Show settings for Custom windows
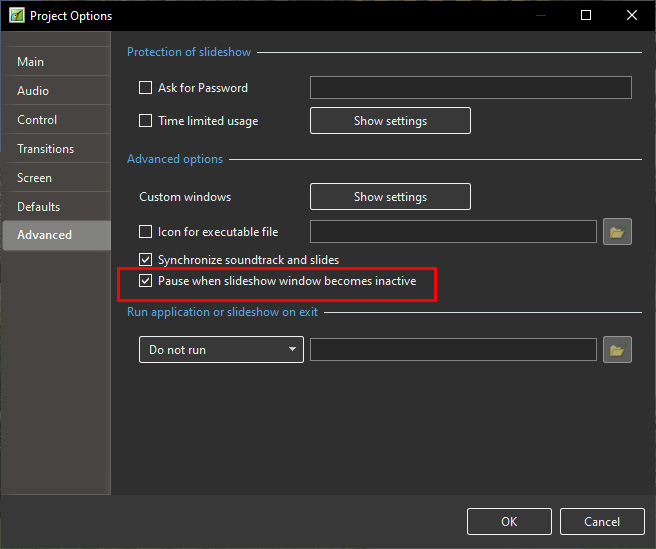The width and height of the screenshot is (656, 549). click(x=390, y=197)
